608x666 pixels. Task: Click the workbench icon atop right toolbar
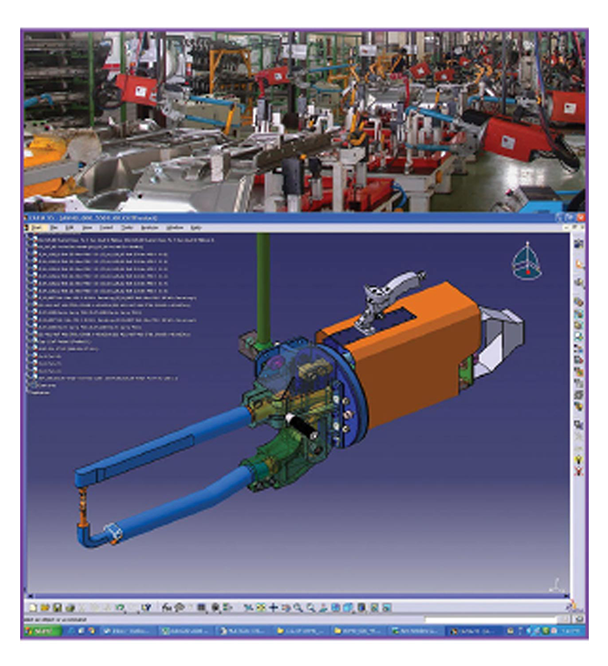(578, 244)
